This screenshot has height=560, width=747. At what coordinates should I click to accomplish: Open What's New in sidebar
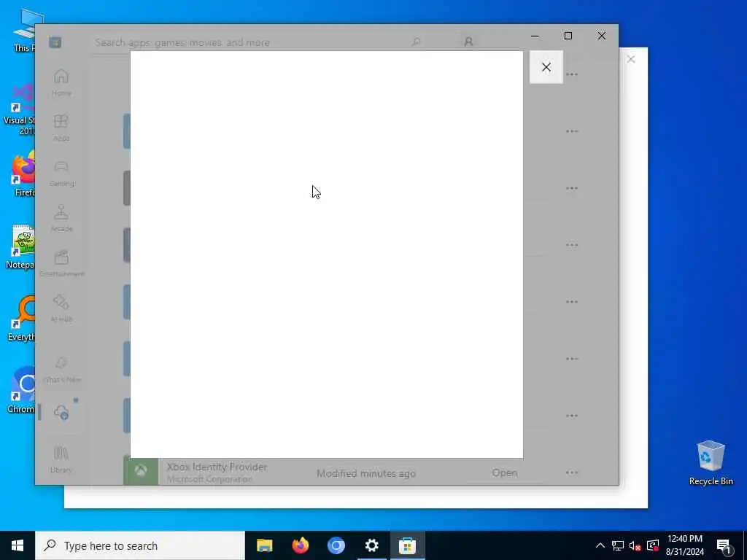click(61, 370)
